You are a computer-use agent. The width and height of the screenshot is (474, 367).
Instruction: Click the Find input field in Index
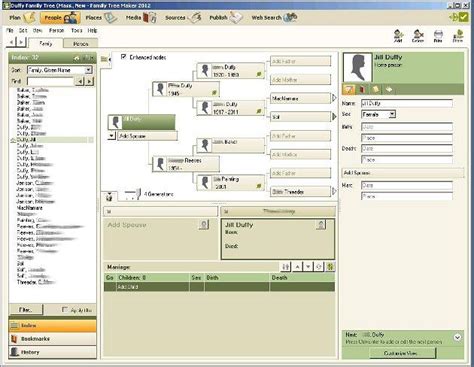click(50, 81)
